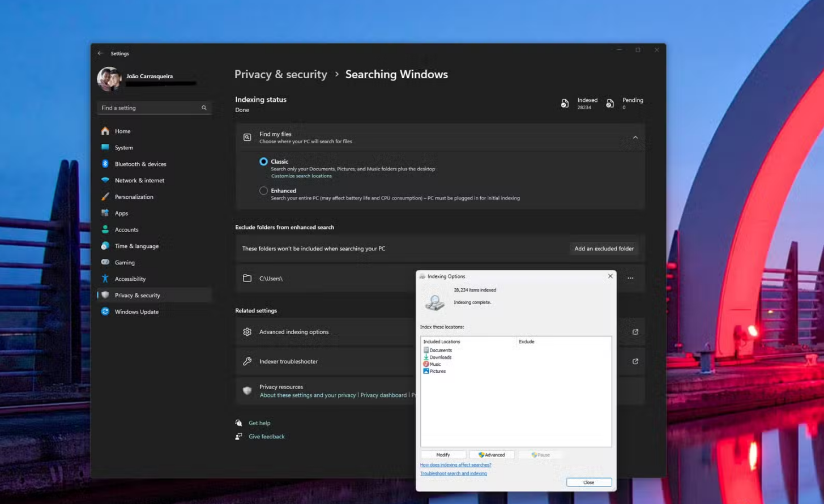Click the back arrow in Settings
This screenshot has width=824, height=504.
coord(100,53)
